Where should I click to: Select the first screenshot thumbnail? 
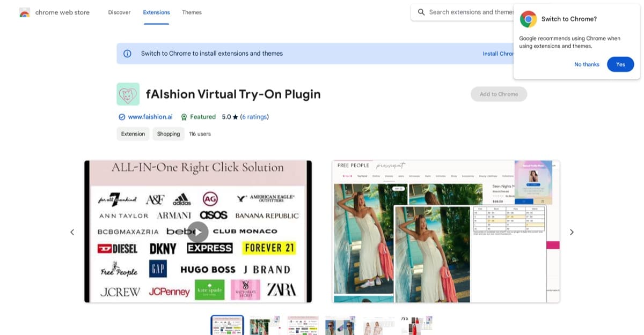tap(227, 324)
